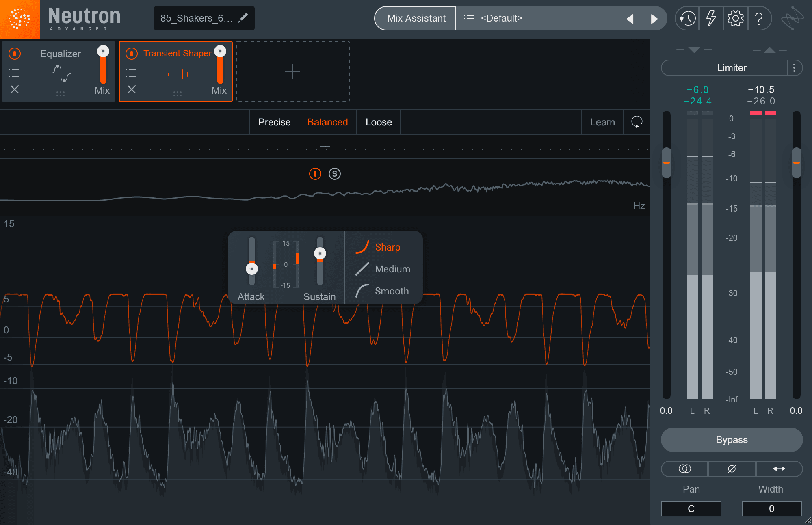Adjust the Equalizer Mix slider
The image size is (812, 525).
pos(103,52)
